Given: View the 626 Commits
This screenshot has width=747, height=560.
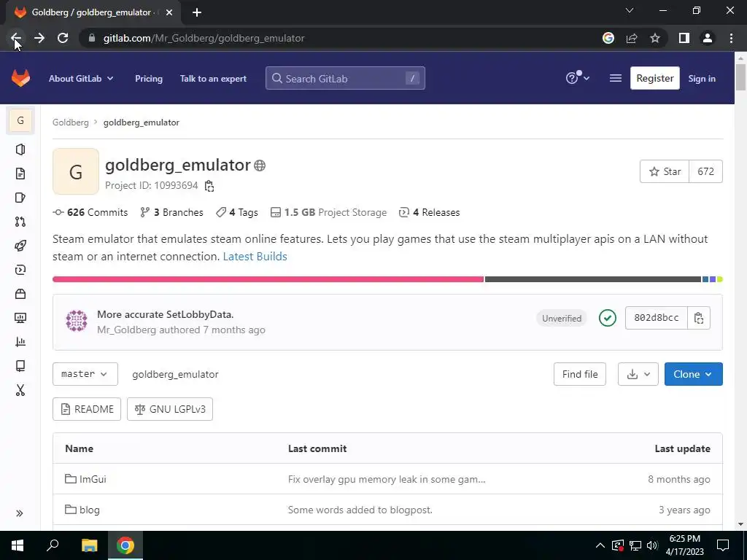Looking at the screenshot, I should click(x=90, y=212).
